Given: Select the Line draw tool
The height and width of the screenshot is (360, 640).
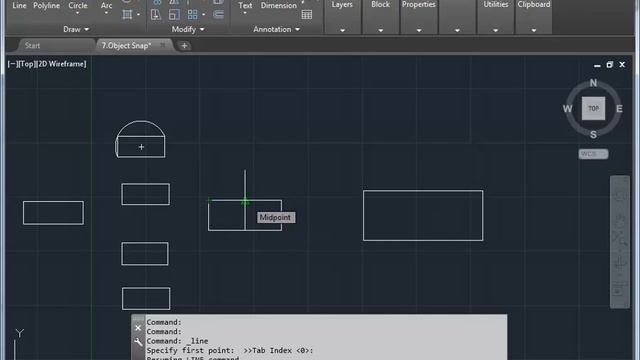Looking at the screenshot, I should tap(19, 5).
